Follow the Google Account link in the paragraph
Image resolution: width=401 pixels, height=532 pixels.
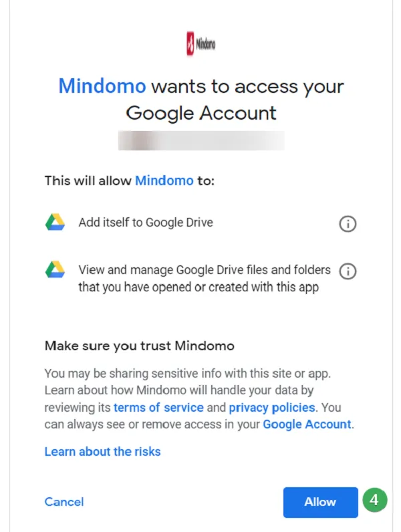(307, 424)
